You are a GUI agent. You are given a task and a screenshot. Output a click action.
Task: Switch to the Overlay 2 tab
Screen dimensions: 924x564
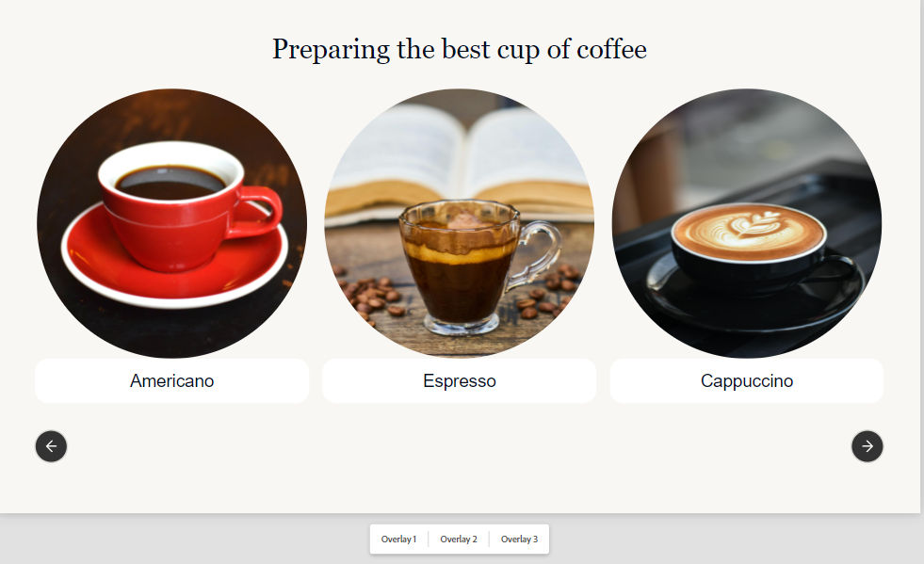click(x=459, y=540)
